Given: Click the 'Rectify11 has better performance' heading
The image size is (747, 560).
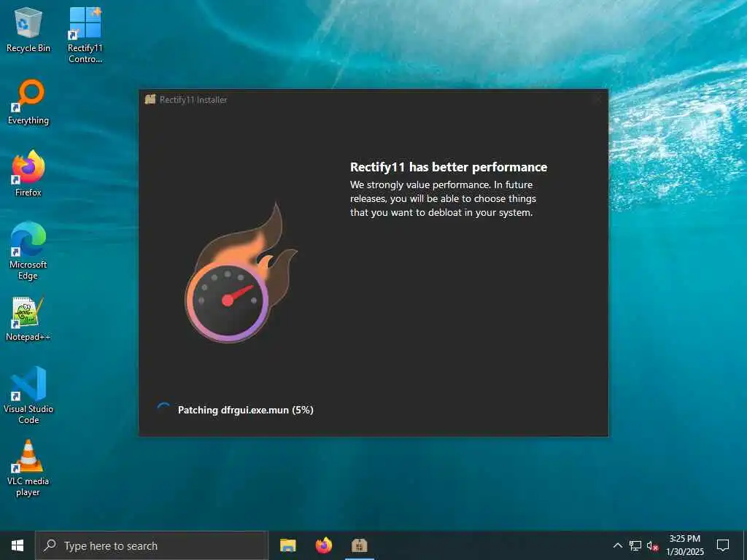Looking at the screenshot, I should [449, 167].
